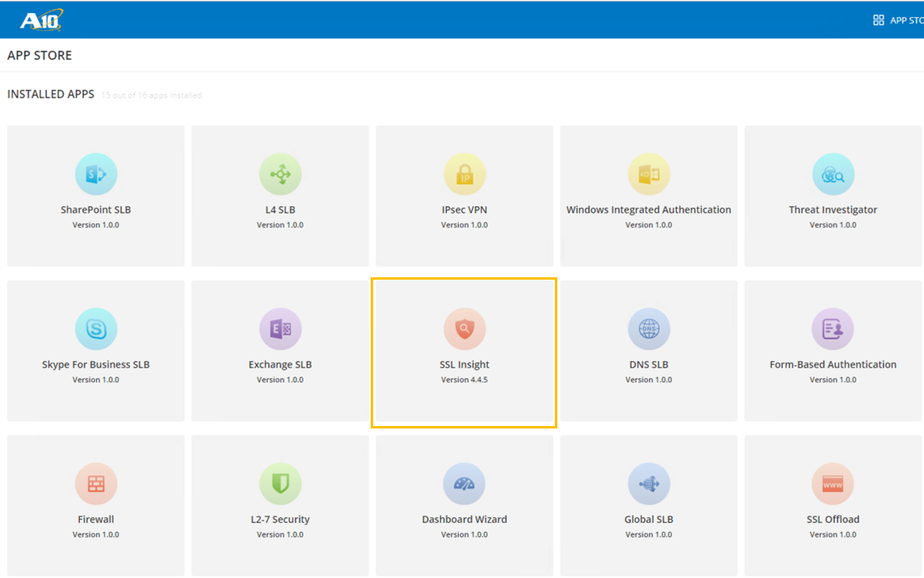
Task: Click the SSL Insight title text
Action: pos(464,365)
